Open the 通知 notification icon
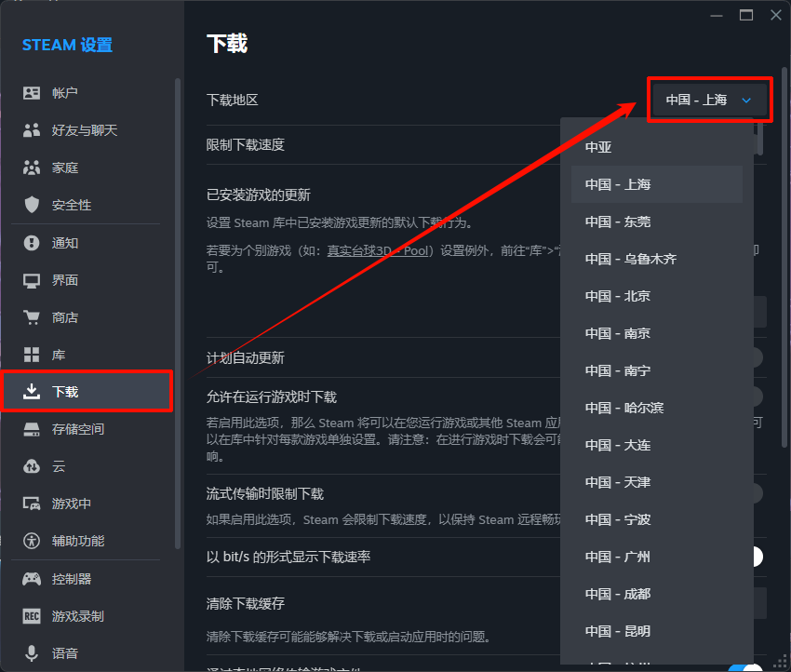The height and width of the screenshot is (672, 791). 32,243
